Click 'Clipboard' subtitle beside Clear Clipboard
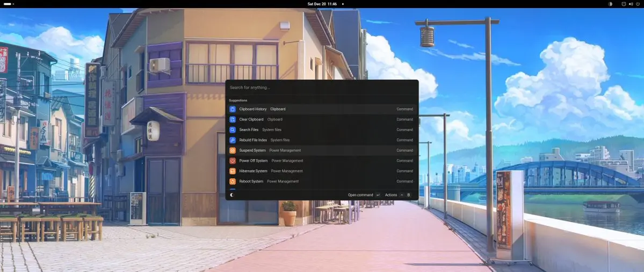644x272 pixels. [275, 119]
